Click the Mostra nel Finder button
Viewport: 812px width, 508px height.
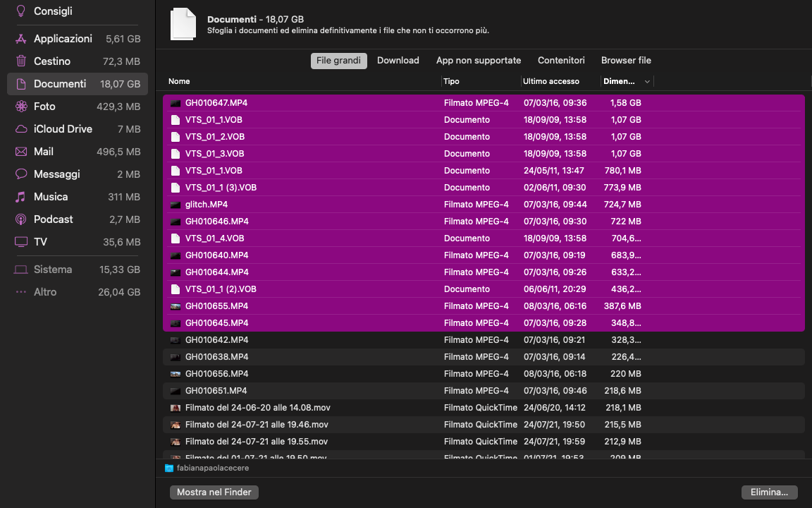(214, 492)
